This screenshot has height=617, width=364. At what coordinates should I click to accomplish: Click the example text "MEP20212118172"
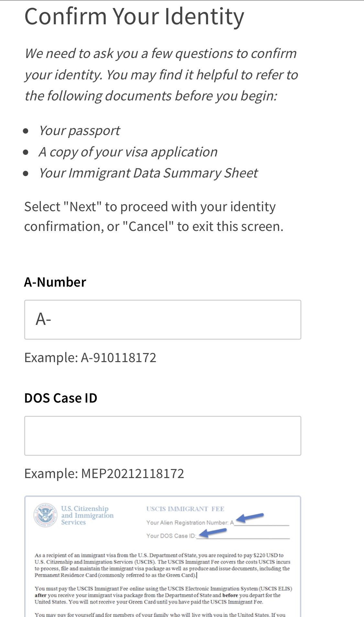tap(132, 474)
